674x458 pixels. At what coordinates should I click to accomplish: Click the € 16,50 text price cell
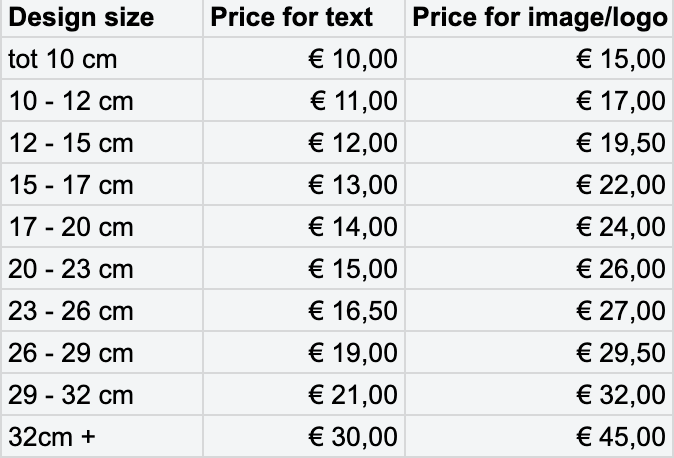352,312
